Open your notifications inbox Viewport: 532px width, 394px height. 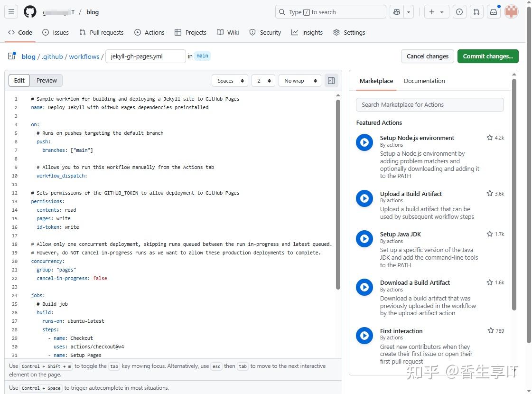(x=494, y=12)
